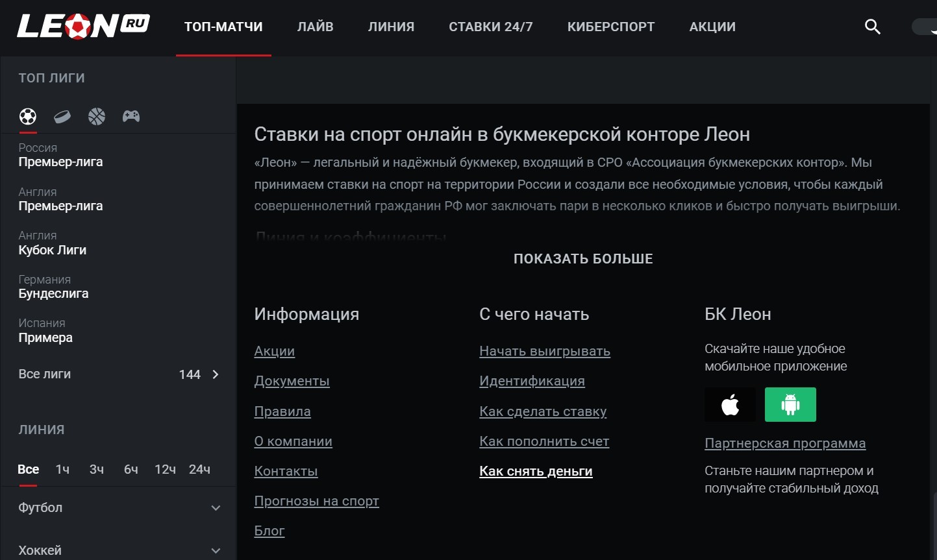Click the С чего начать heading
The width and height of the screenshot is (937, 560).
tap(534, 314)
